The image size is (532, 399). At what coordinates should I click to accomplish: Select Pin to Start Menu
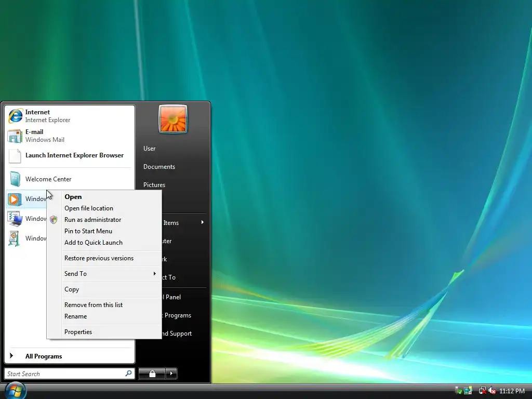coord(104,231)
